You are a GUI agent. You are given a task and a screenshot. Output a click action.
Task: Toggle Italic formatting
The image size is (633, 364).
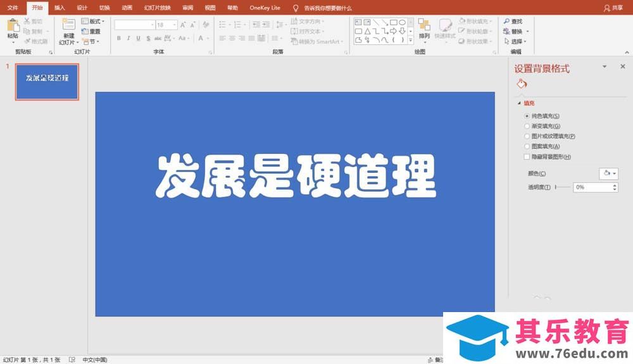tap(128, 39)
